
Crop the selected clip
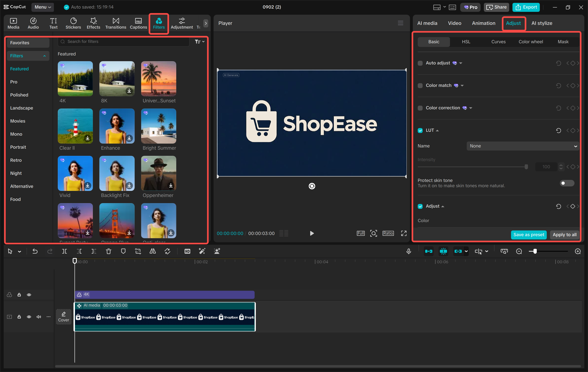point(138,251)
